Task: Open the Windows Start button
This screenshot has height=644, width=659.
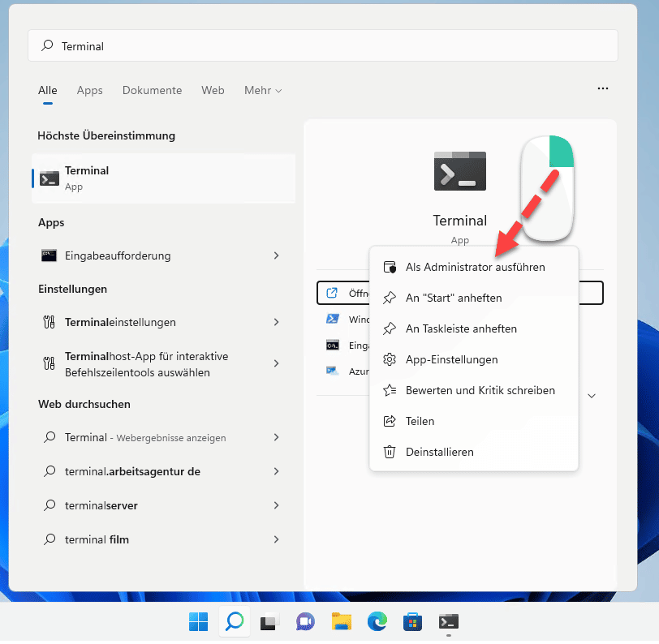Action: pyautogui.click(x=198, y=622)
